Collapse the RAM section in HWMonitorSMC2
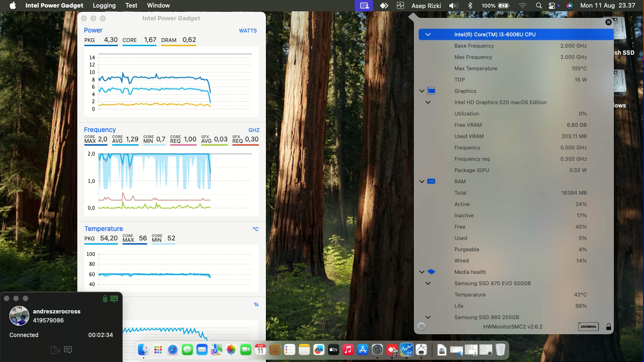The width and height of the screenshot is (644, 362). tap(421, 181)
